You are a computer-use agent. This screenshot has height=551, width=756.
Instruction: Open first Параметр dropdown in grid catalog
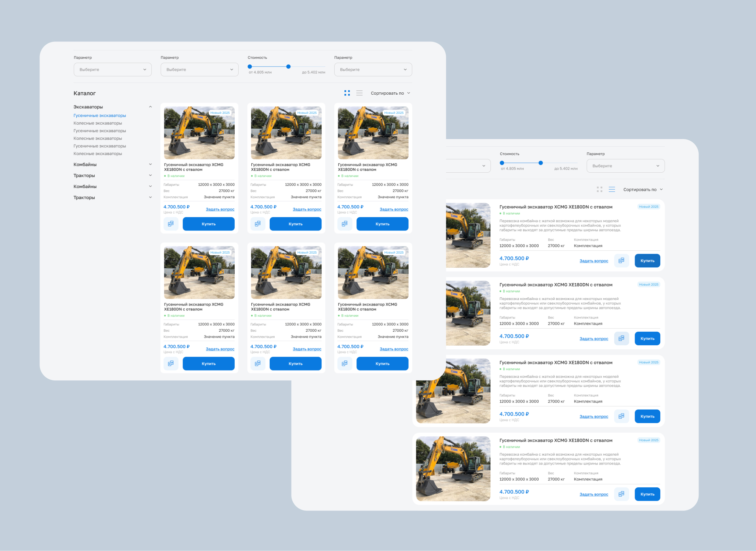(113, 70)
